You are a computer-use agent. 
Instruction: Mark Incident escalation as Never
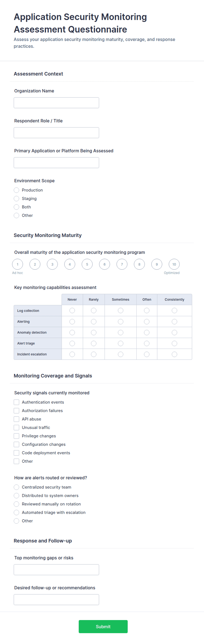[x=72, y=354]
